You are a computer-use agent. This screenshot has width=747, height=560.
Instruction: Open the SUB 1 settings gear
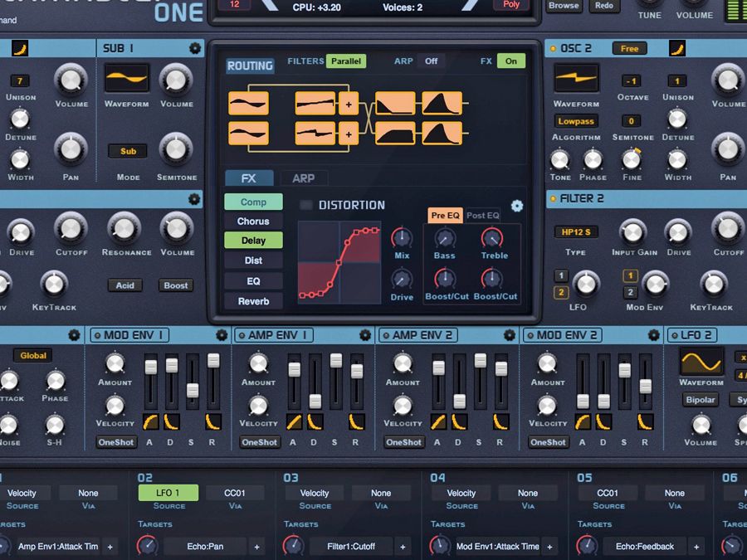[195, 48]
